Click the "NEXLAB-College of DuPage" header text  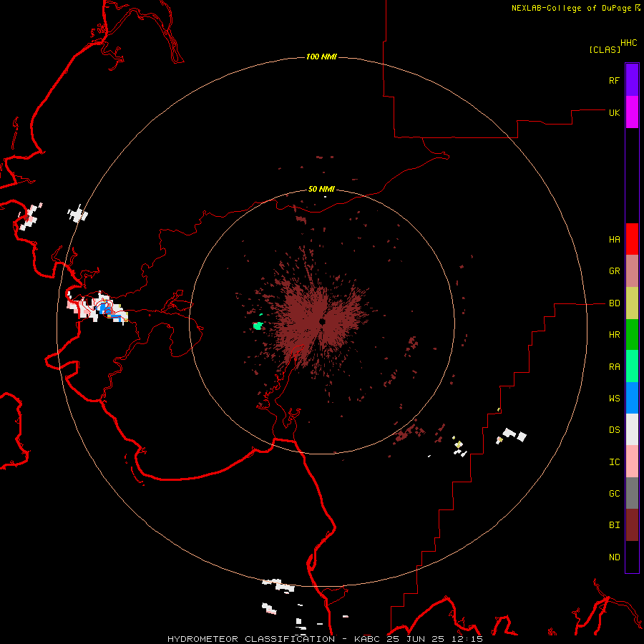571,8
